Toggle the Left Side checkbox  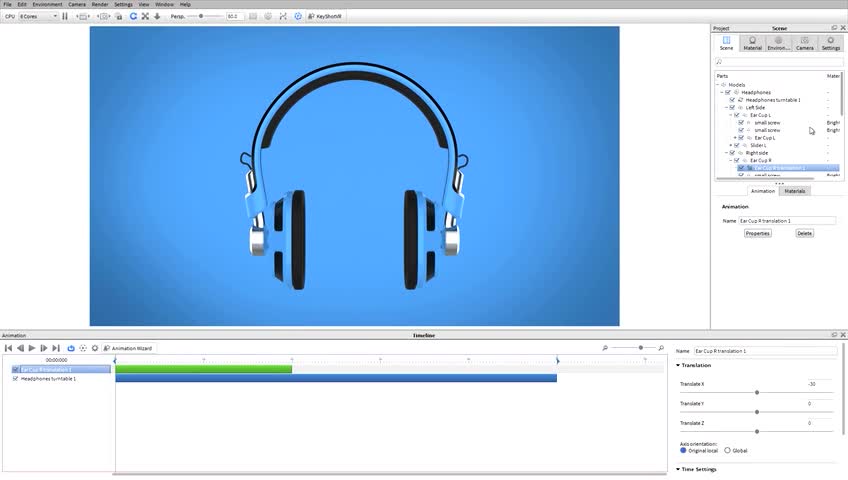click(x=732, y=108)
